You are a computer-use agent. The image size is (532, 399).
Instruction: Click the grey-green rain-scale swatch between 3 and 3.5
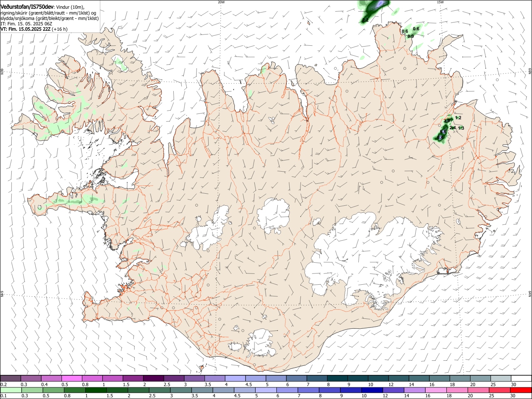coord(181,390)
